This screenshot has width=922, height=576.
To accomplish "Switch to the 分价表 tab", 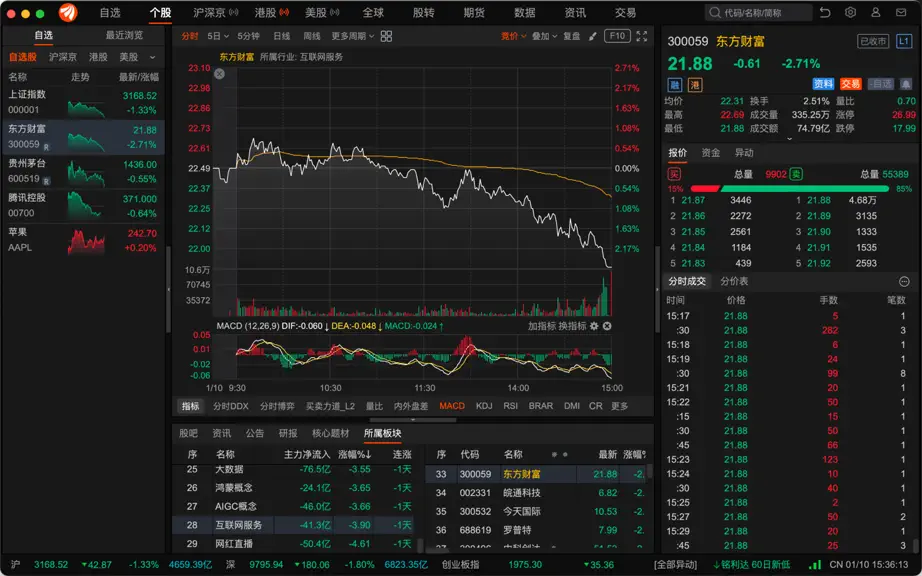I will click(x=734, y=282).
